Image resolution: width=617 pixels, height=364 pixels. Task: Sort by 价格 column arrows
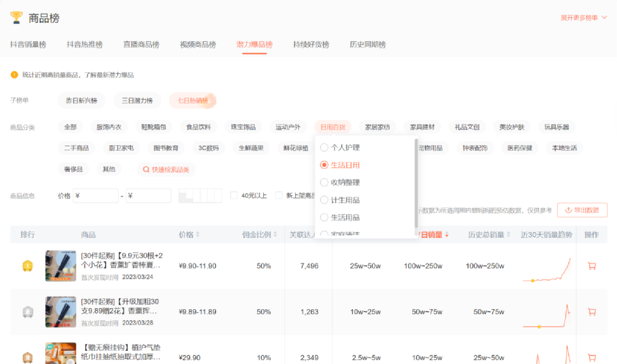click(198, 234)
